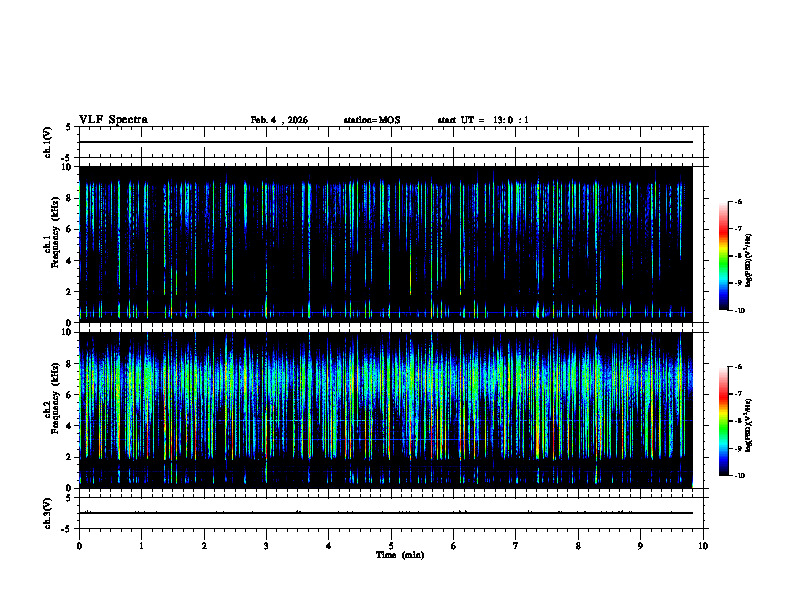Click the ch.1 voltage waveform trace line
The height and width of the screenshot is (612, 792).
(x=386, y=142)
